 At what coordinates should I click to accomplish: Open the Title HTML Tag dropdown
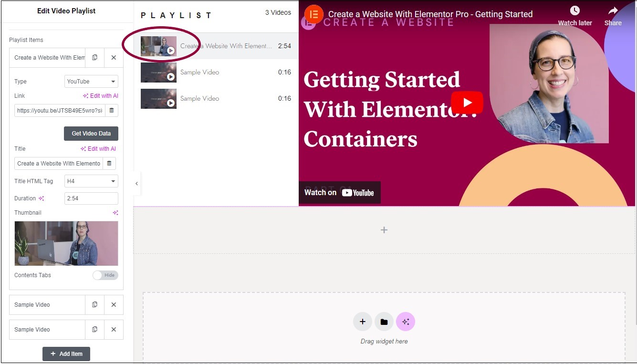point(91,181)
